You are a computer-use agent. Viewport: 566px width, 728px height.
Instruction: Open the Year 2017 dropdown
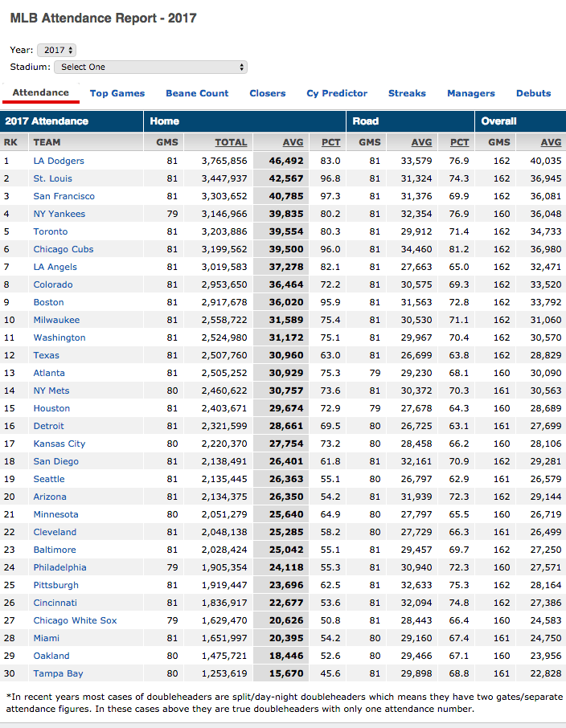pyautogui.click(x=57, y=50)
